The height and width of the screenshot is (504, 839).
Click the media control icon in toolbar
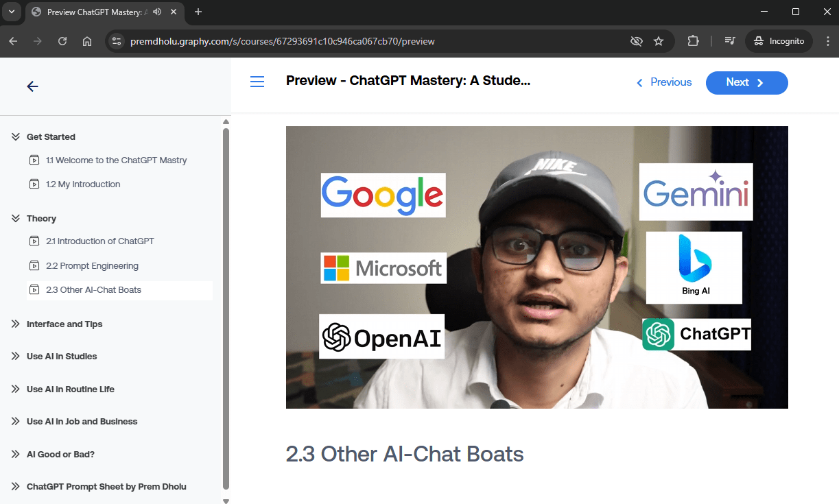tap(730, 41)
